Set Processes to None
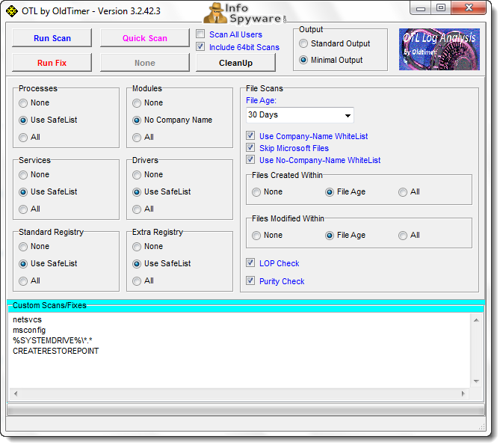 (23, 104)
